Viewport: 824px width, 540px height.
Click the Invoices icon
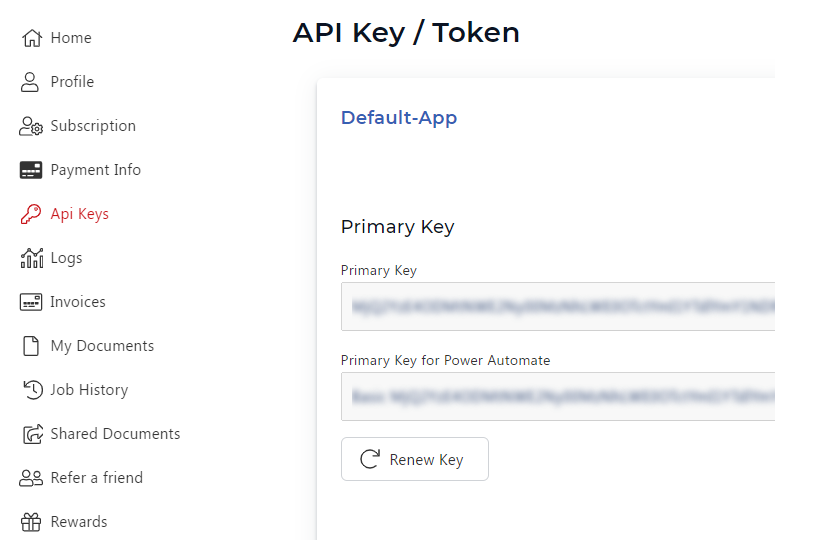click(x=31, y=302)
